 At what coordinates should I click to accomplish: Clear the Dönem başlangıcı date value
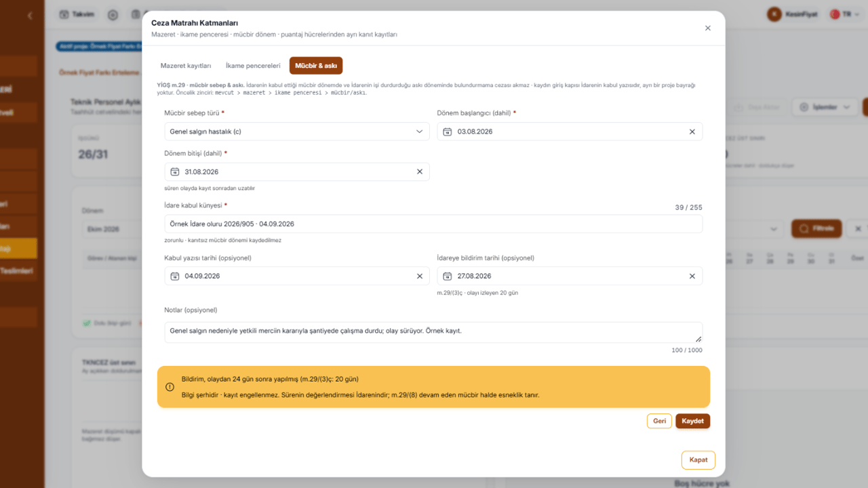pyautogui.click(x=692, y=131)
